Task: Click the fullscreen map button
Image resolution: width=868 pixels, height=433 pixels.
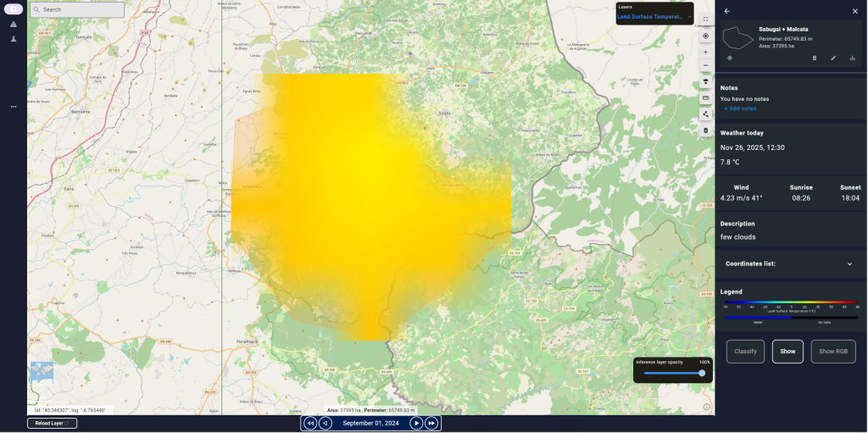Action: coord(705,19)
